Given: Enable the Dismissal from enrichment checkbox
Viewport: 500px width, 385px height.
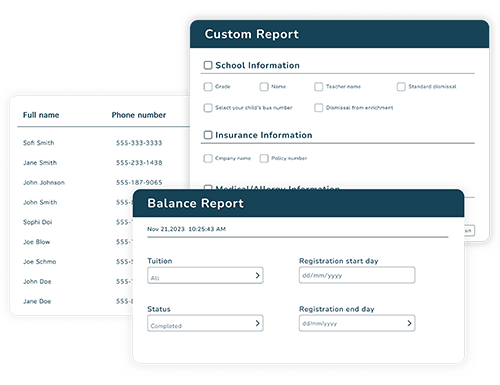Looking at the screenshot, I should point(319,108).
